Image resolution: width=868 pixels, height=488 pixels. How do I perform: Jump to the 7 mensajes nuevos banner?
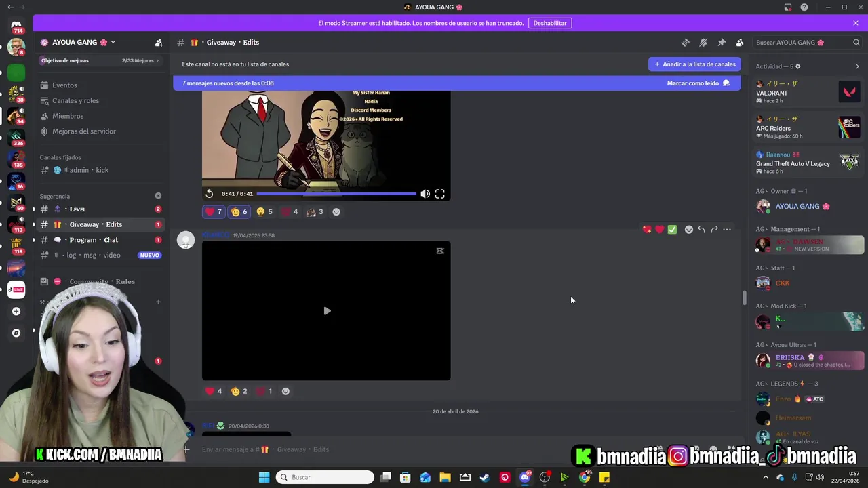(456, 83)
